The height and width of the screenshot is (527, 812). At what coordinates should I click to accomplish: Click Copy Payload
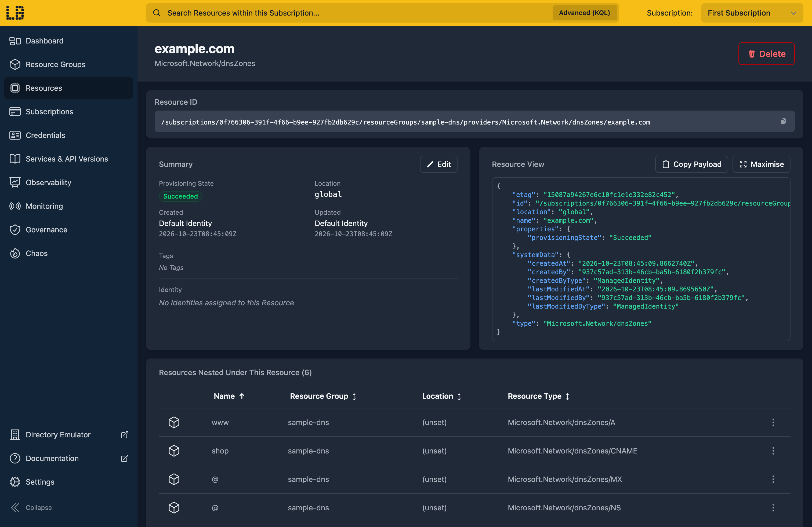click(691, 164)
